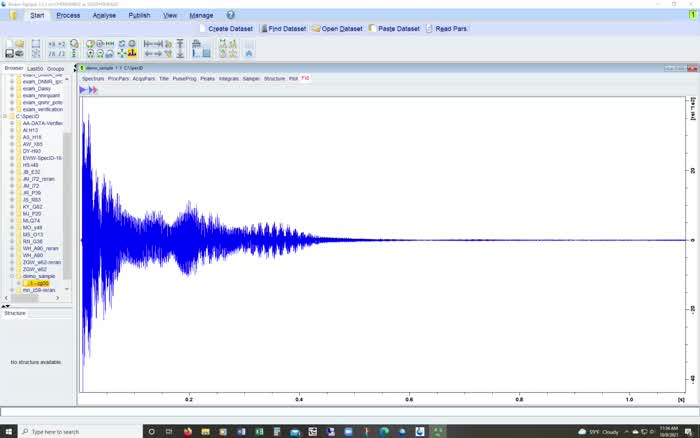
Task: Click the yellow icon left of Start
Action: coord(13,16)
